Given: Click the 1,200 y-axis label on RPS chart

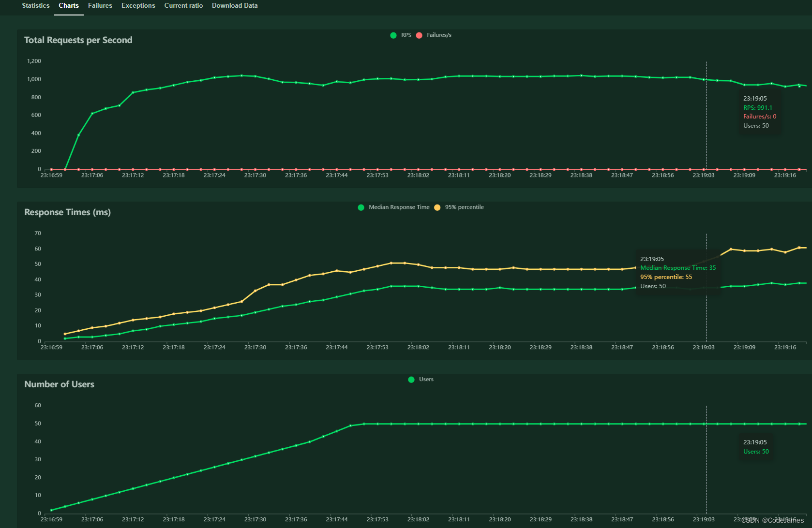Looking at the screenshot, I should [x=34, y=61].
